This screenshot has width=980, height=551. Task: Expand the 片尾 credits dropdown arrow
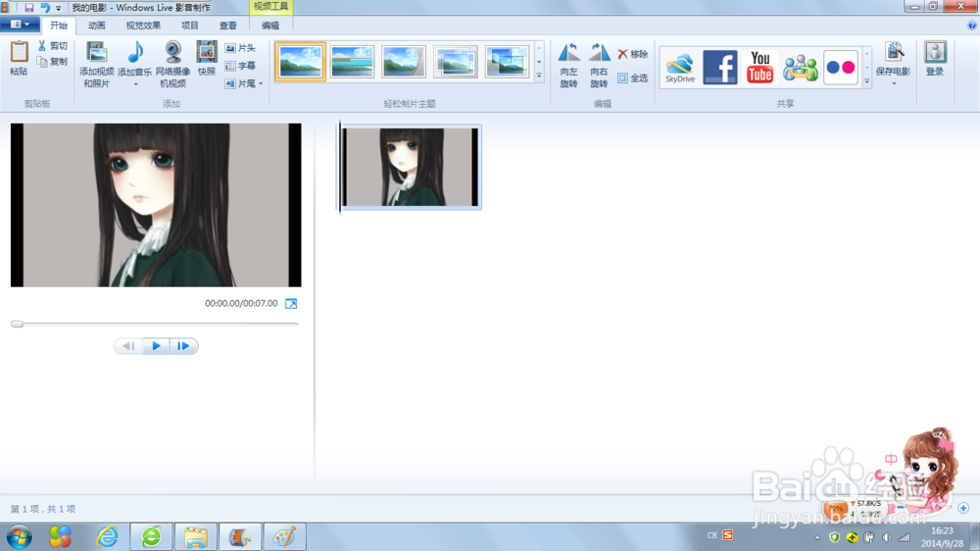point(261,83)
